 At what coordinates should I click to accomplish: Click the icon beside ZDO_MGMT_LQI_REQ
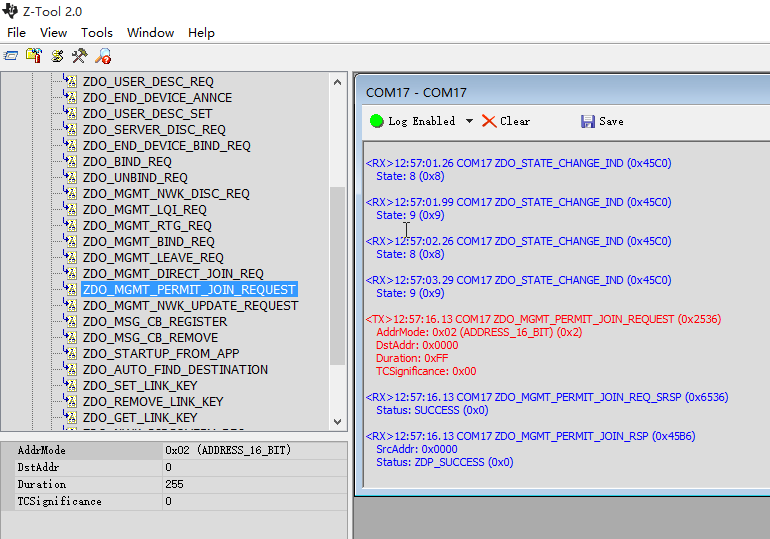tap(71, 209)
